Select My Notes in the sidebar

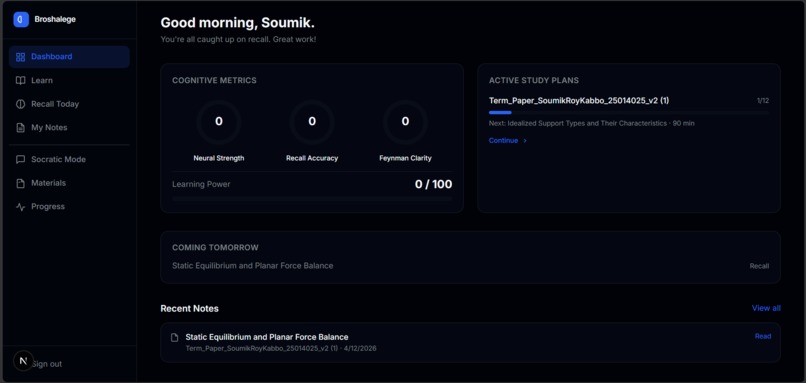tap(69, 127)
